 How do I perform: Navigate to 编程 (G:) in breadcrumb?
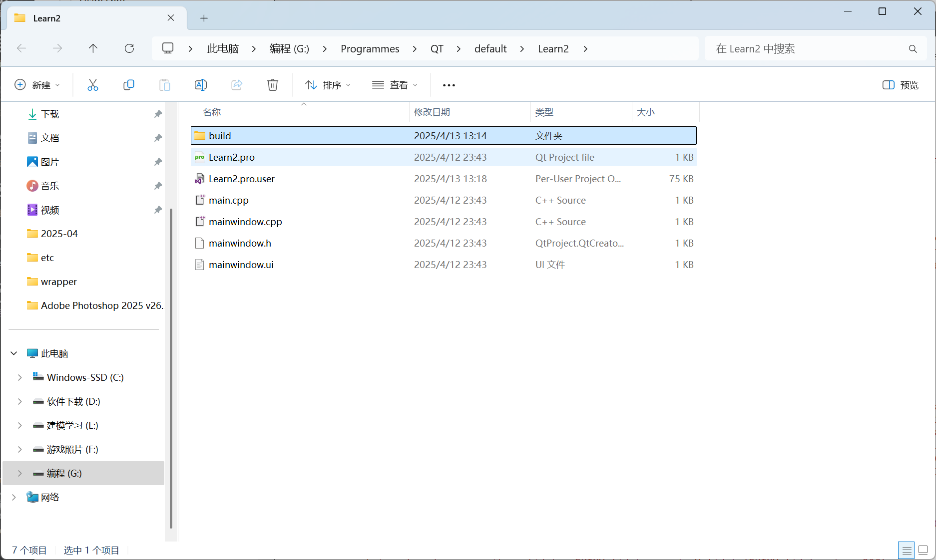[x=289, y=49]
